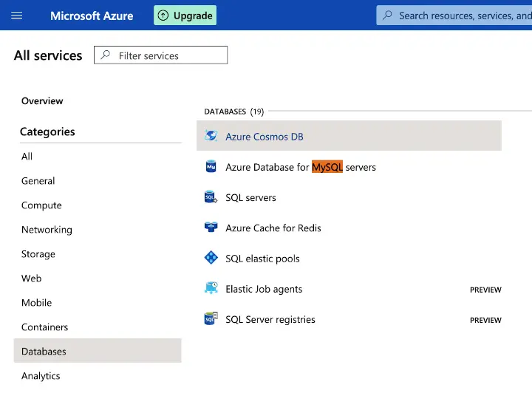Select the Analytics category

41,376
